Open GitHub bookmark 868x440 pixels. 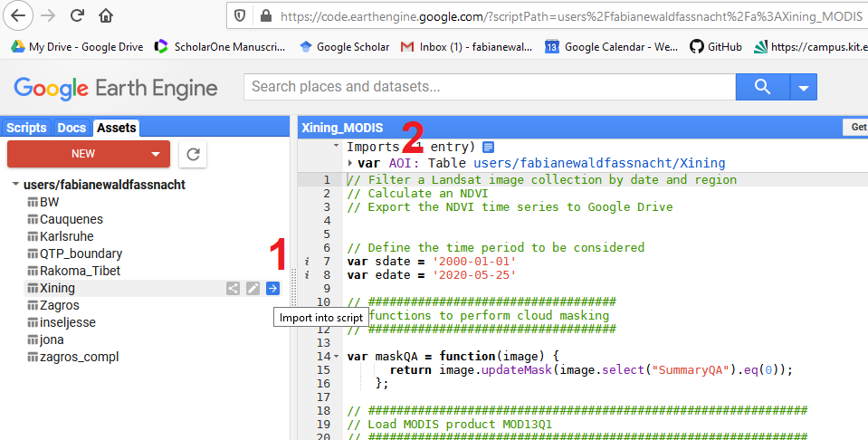pyautogui.click(x=715, y=47)
